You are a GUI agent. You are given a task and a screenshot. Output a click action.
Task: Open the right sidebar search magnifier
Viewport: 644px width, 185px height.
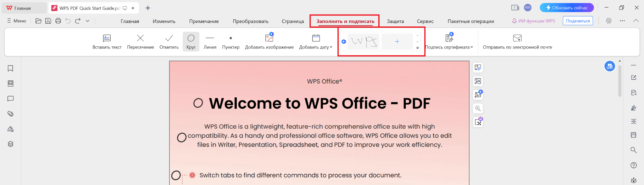point(634,150)
